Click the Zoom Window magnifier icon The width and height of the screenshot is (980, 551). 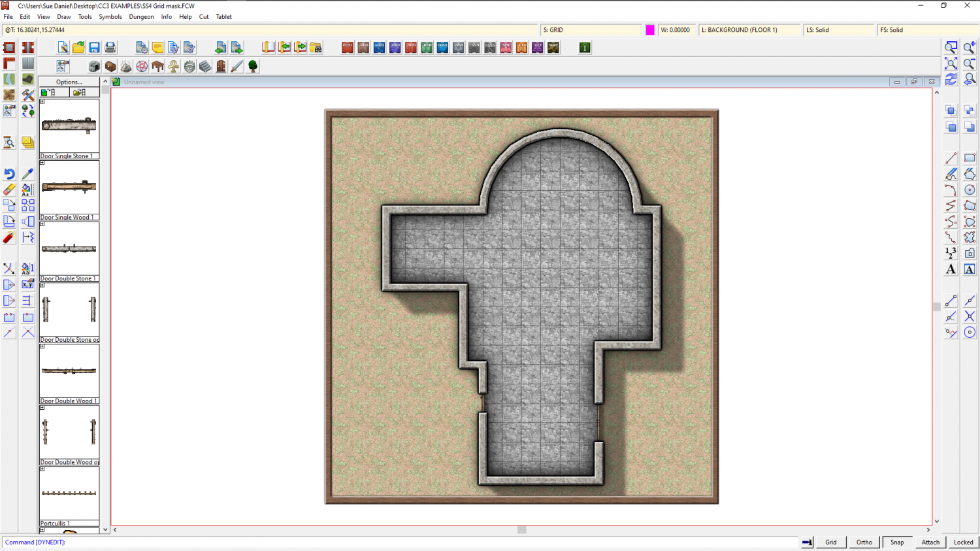pos(951,47)
